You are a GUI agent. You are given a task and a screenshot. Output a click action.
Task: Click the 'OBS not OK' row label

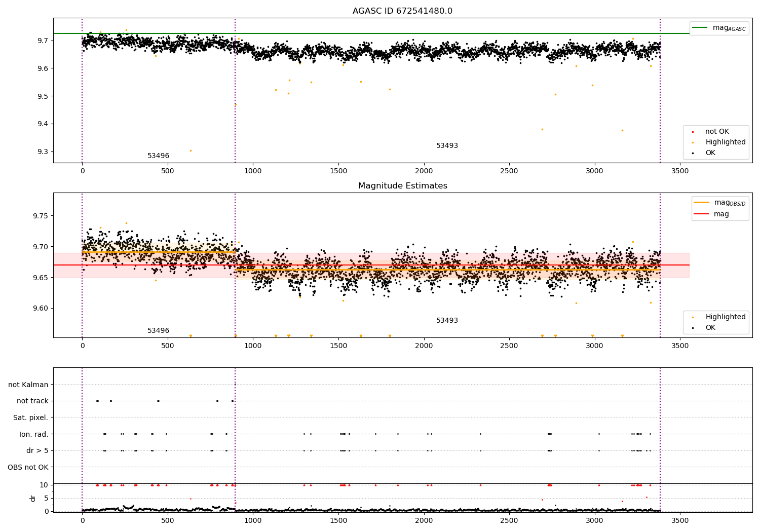click(28, 467)
